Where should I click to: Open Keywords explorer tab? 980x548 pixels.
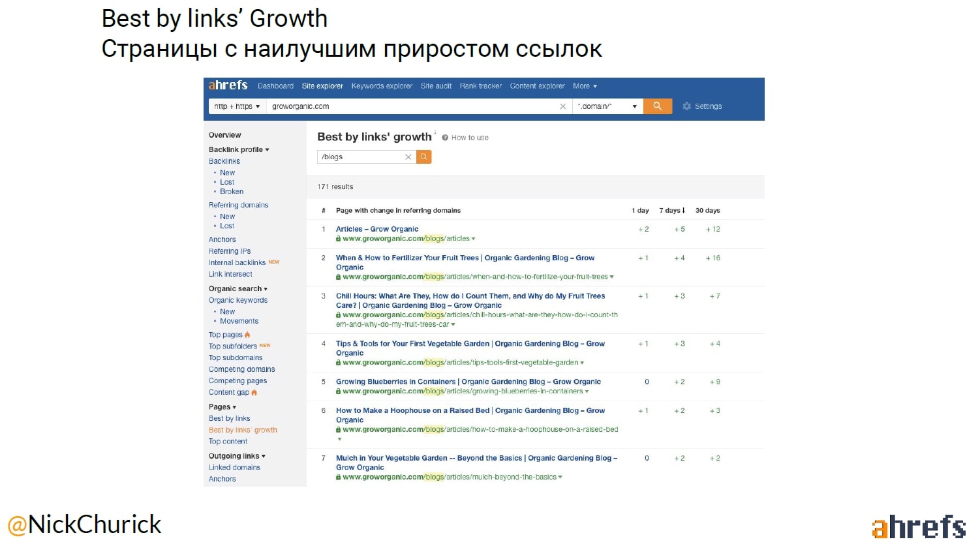(x=382, y=86)
